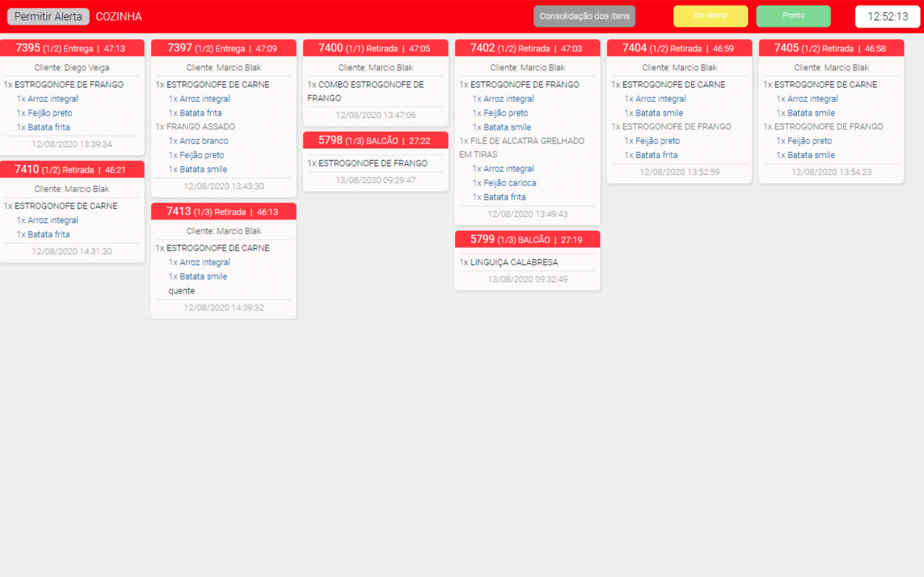This screenshot has height=577, width=924.
Task: Open order 7413 Retirada header
Action: (223, 212)
